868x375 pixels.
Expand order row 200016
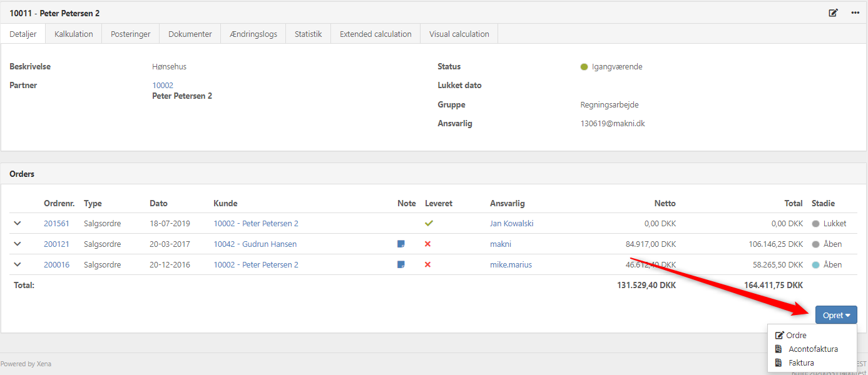(18, 264)
